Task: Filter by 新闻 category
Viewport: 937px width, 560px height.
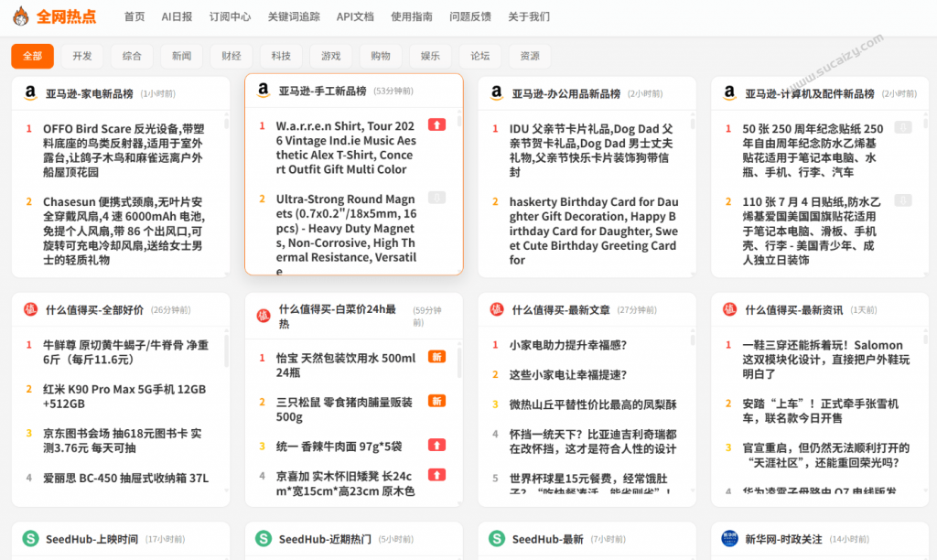Action: (182, 56)
